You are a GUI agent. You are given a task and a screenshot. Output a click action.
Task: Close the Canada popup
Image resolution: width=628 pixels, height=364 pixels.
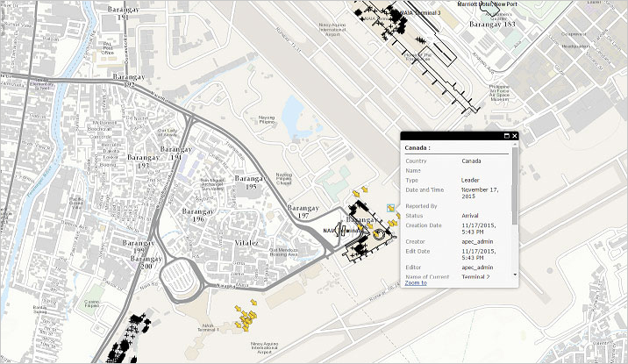(x=515, y=136)
